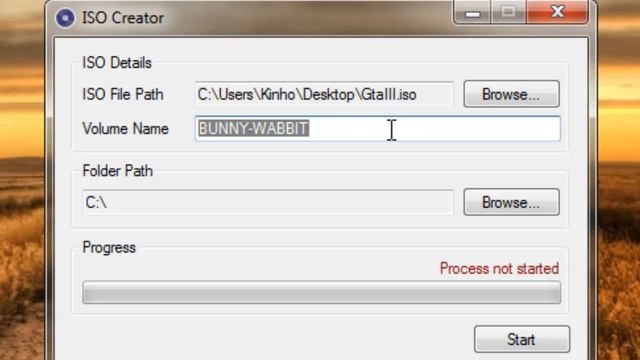
Task: Minimize the ISO Creator window
Action: click(x=472, y=12)
